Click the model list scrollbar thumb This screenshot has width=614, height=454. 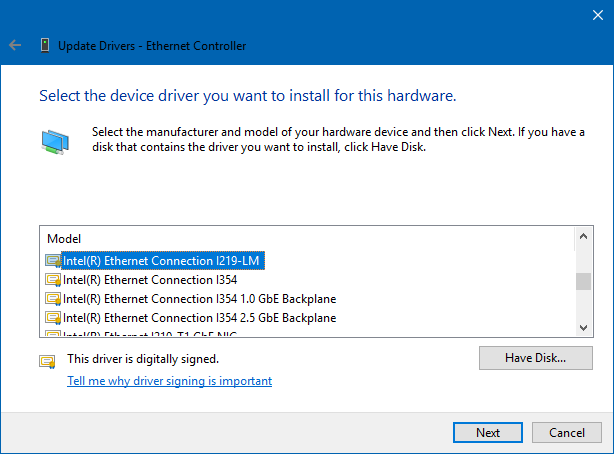(584, 281)
